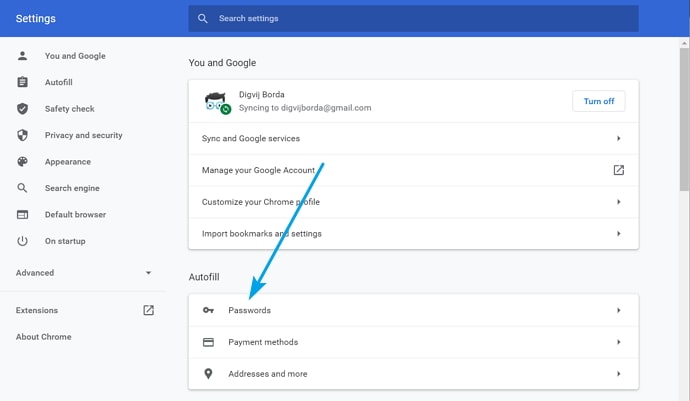The width and height of the screenshot is (690, 401).
Task: Click the person icon beside You and Google
Action: (22, 56)
